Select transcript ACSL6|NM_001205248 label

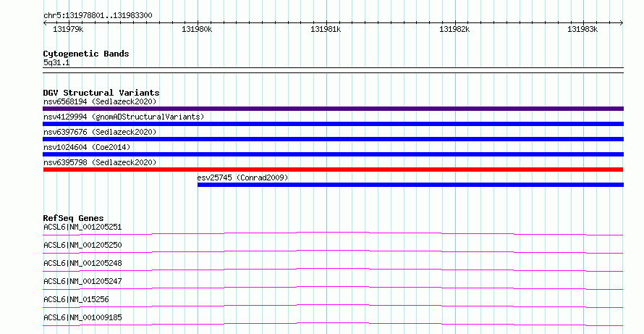pos(82,263)
